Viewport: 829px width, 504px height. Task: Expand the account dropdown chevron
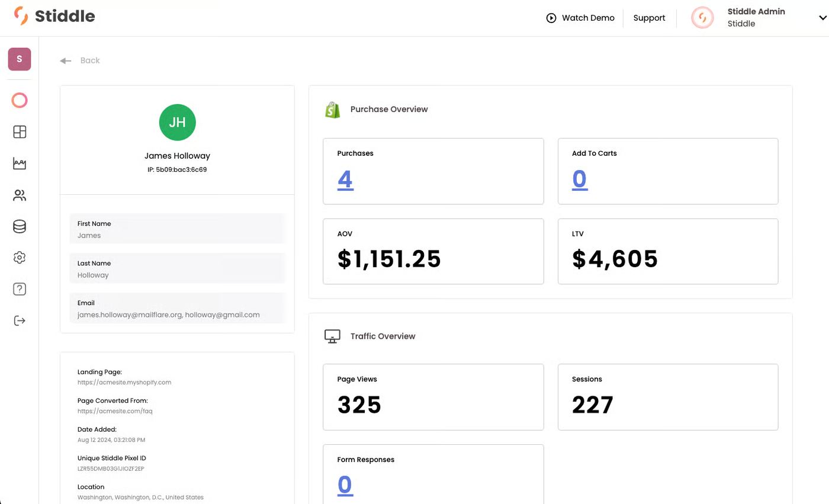coord(822,18)
